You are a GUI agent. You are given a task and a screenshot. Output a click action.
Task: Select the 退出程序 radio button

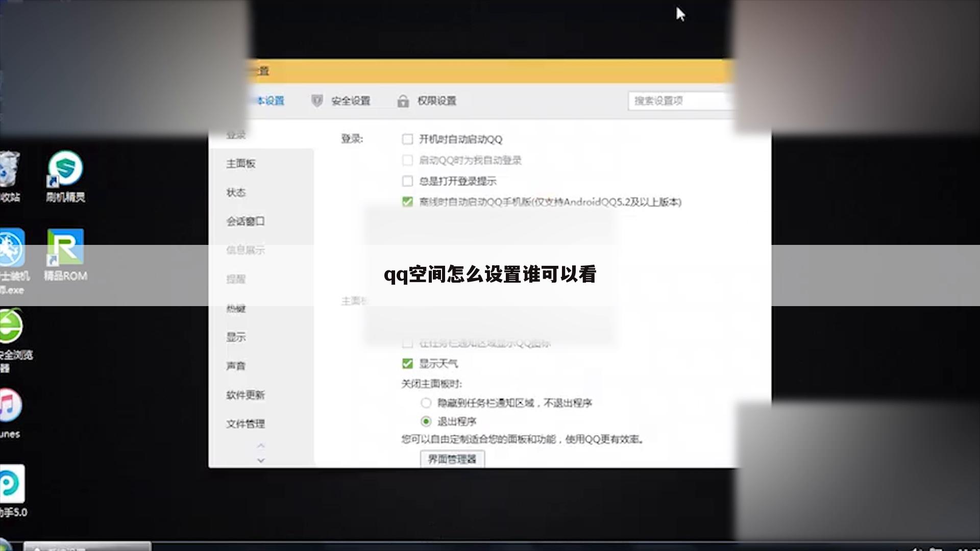pyautogui.click(x=426, y=421)
